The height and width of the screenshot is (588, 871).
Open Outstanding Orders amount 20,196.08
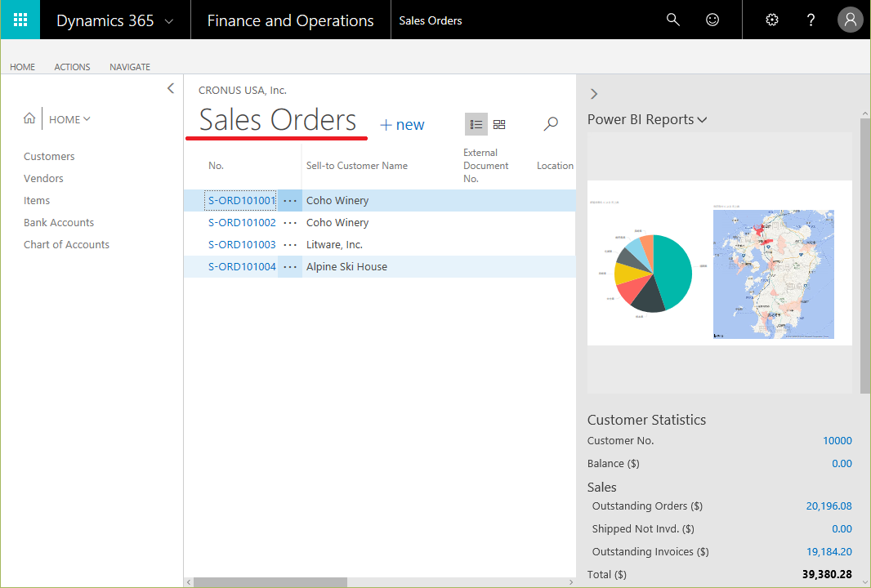click(829, 506)
